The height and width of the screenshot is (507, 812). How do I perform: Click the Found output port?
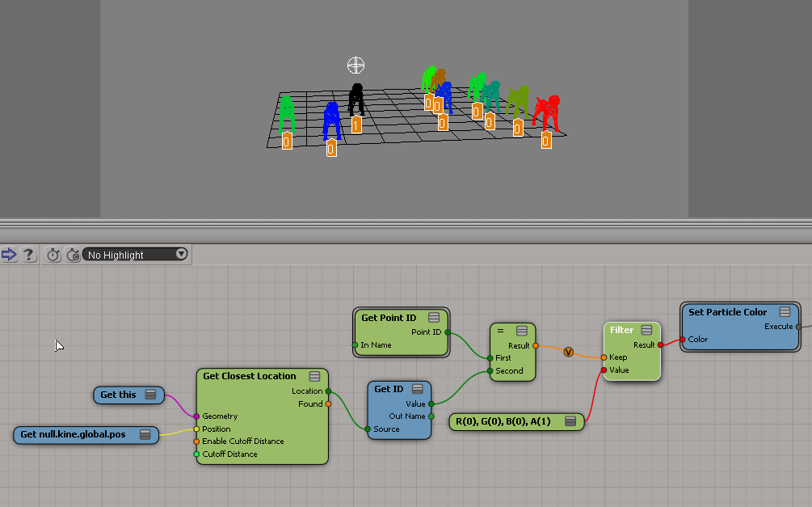coord(328,404)
